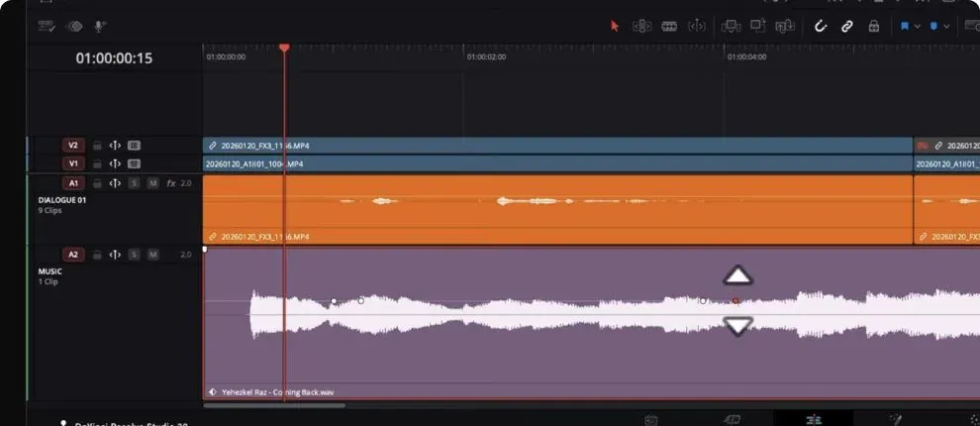This screenshot has width=980, height=426.
Task: Click the red playhead handle on ruler
Action: coord(284,49)
